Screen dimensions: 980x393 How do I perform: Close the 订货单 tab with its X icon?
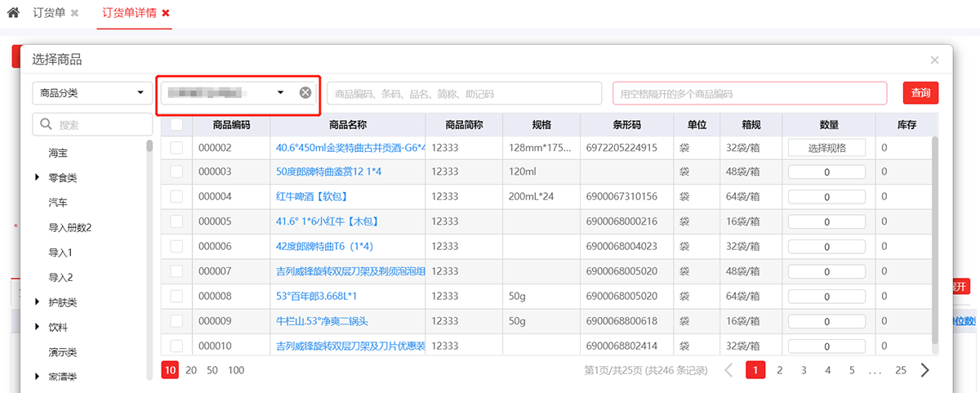[x=75, y=14]
